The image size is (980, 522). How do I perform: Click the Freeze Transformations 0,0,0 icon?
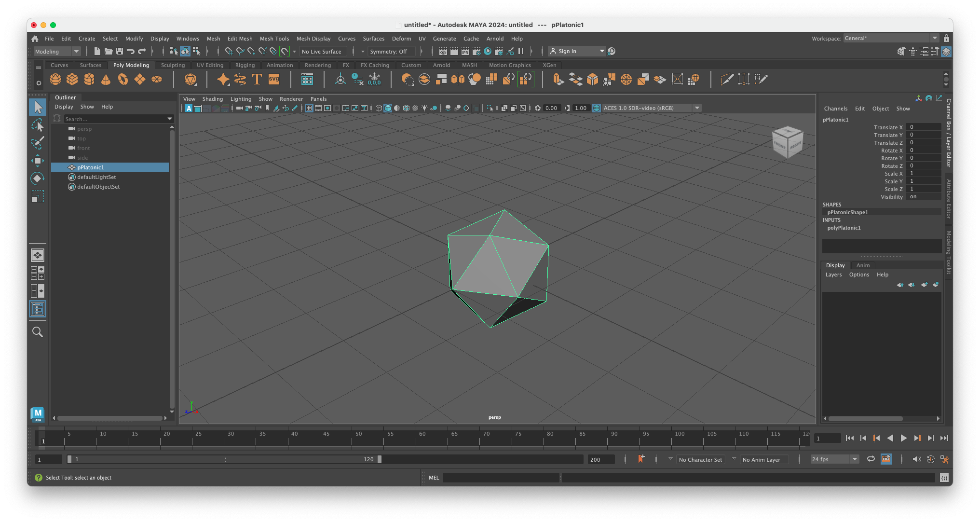tap(374, 79)
